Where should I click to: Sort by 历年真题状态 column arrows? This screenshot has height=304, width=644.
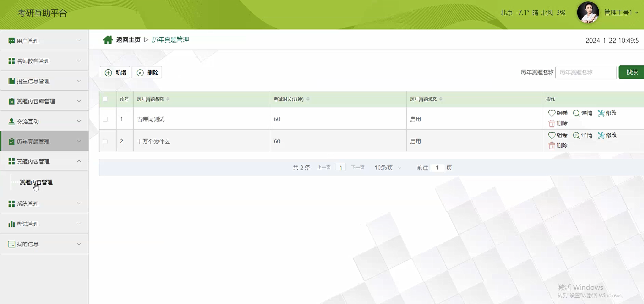click(441, 99)
